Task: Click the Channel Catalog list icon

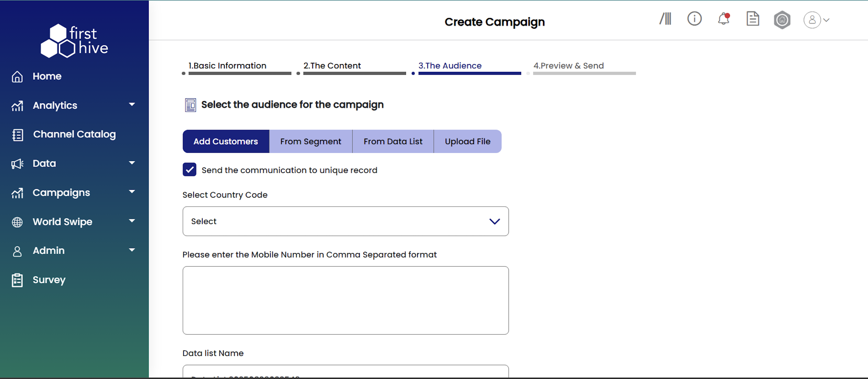Action: (x=17, y=135)
